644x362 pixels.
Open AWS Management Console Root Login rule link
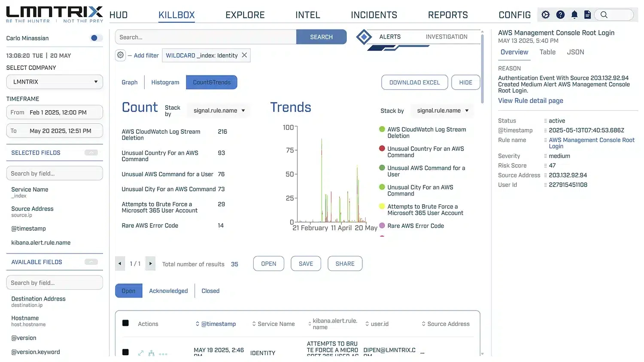(592, 143)
